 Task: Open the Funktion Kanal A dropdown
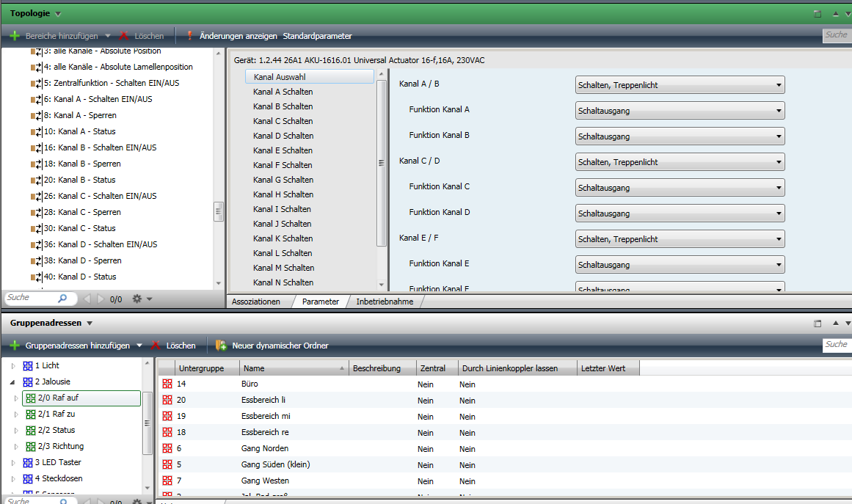(x=680, y=110)
